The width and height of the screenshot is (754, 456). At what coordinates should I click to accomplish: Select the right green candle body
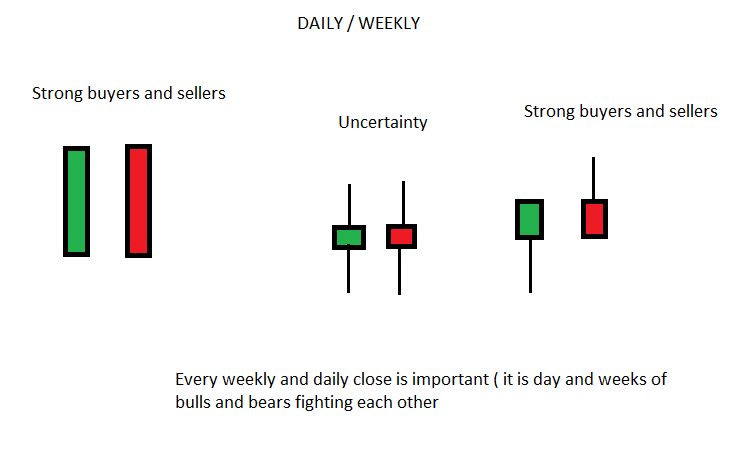tap(530, 219)
